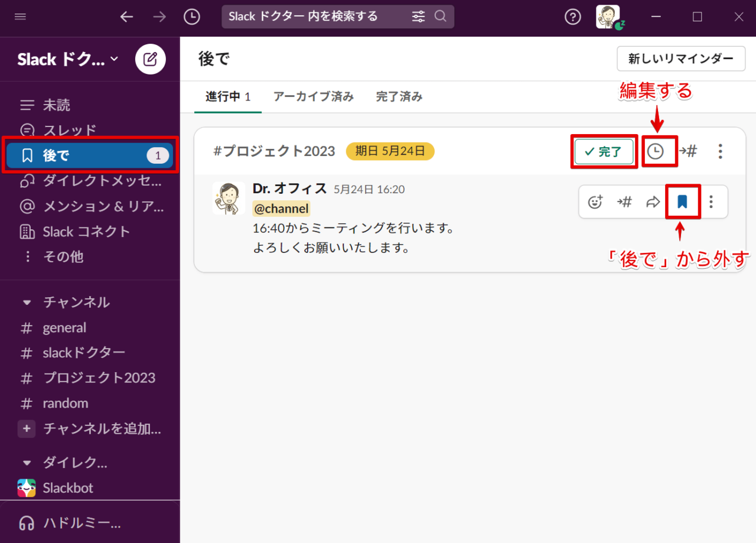The width and height of the screenshot is (756, 543).
Task: Switch to 進行中 tab
Action: (x=228, y=96)
